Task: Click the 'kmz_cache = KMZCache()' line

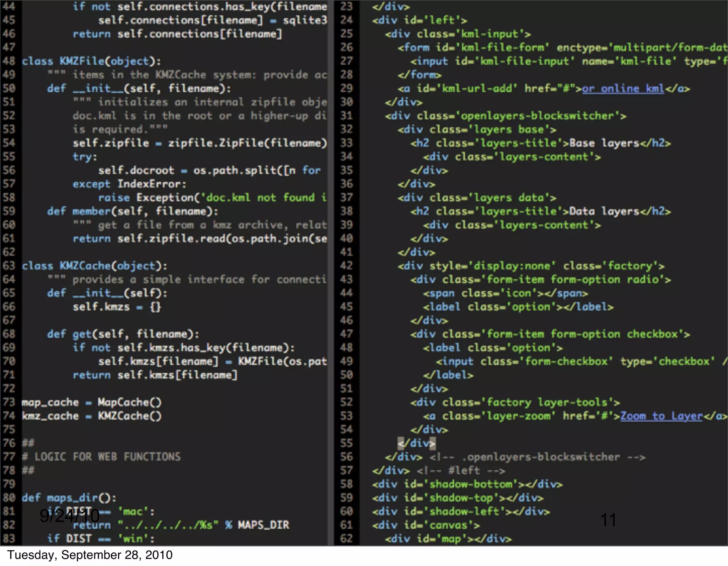Action: pyautogui.click(x=91, y=416)
